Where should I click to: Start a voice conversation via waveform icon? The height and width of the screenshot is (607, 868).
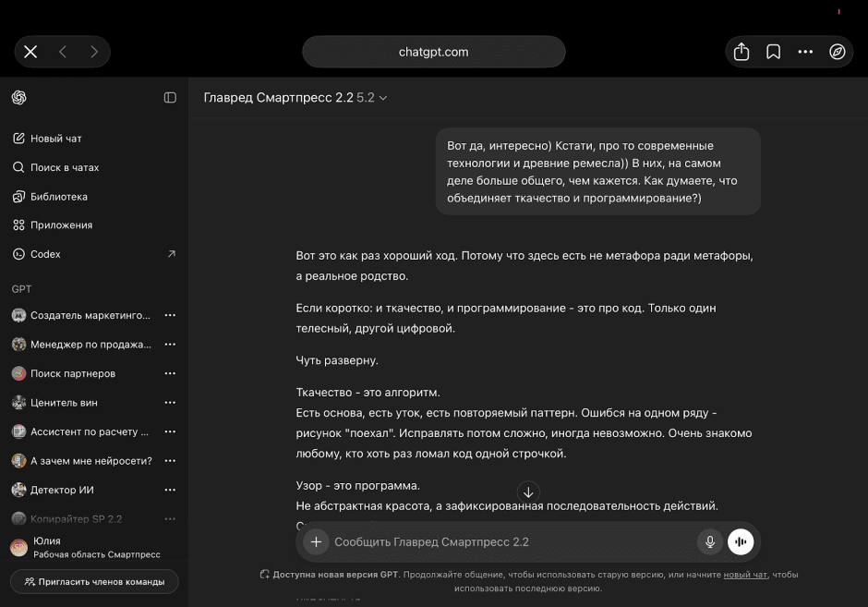click(741, 542)
